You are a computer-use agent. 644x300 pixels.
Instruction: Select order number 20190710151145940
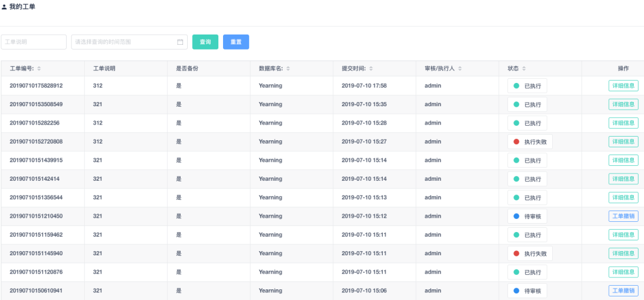tap(36, 253)
